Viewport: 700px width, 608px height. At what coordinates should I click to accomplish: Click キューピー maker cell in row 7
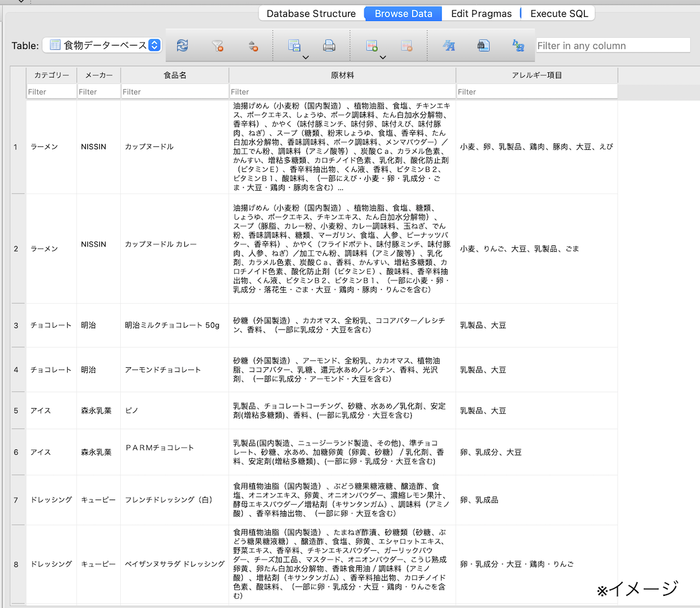[x=99, y=500]
